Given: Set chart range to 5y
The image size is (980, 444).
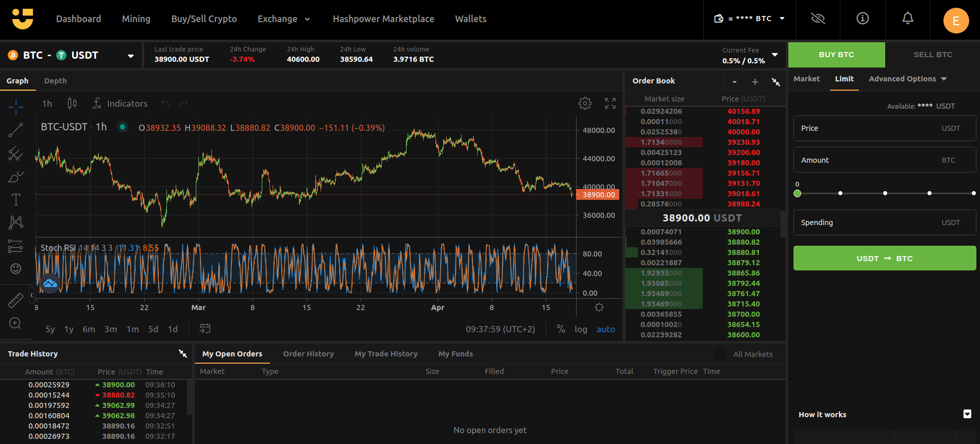Looking at the screenshot, I should (50, 329).
